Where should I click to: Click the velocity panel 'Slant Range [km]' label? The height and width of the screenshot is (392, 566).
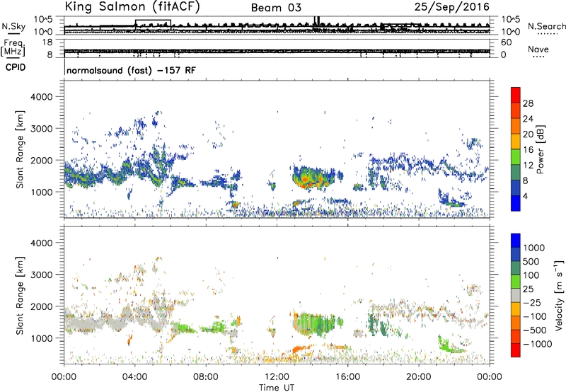tap(20, 296)
